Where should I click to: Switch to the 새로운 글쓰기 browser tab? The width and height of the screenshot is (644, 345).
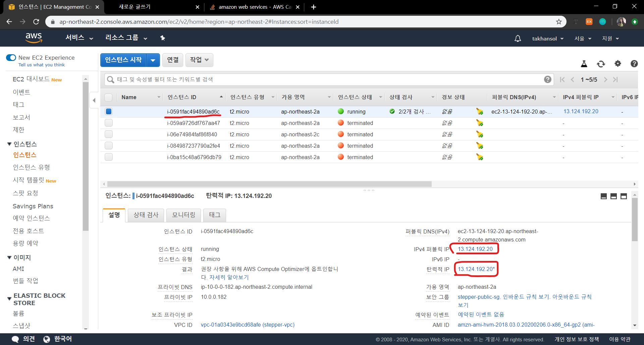(154, 7)
